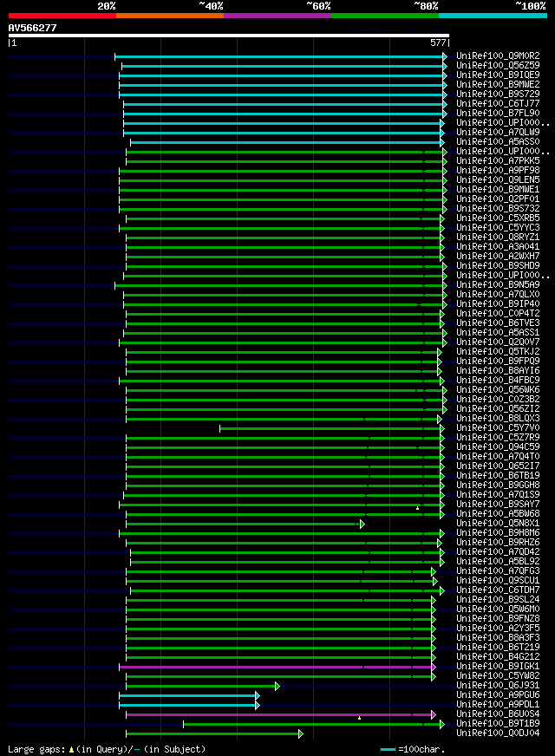555x756 pixels.
Task: Click the short green bar for UniRef100_C5Y7V0
Action: tap(330, 428)
